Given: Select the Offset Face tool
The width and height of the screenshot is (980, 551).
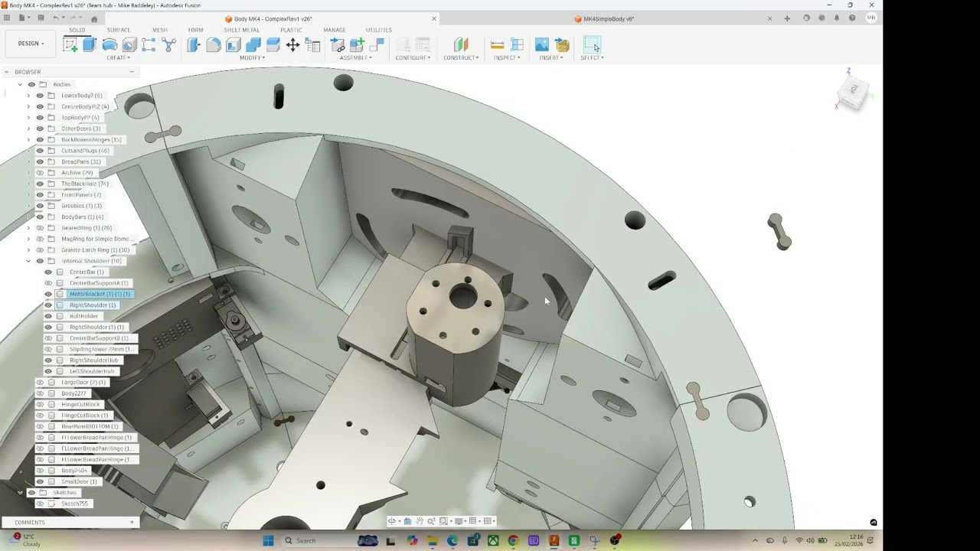Looking at the screenshot, I should pos(273,45).
